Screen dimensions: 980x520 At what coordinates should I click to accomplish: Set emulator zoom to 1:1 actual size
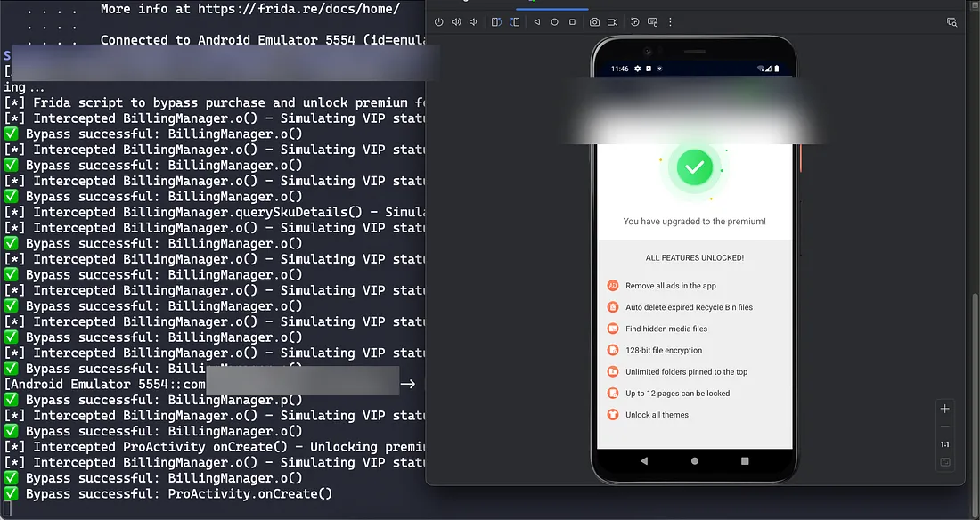(945, 444)
